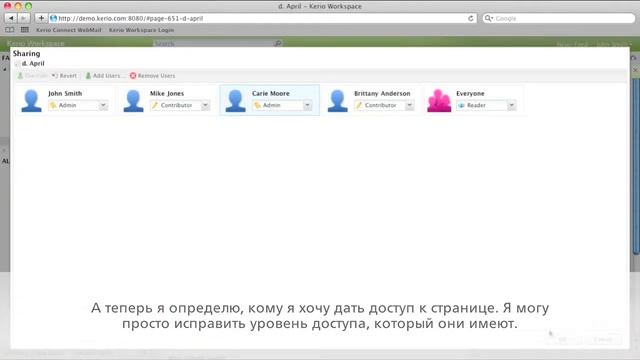Add a bookmark with the plus button
Screen dimensions: 640x360
coord(41,18)
